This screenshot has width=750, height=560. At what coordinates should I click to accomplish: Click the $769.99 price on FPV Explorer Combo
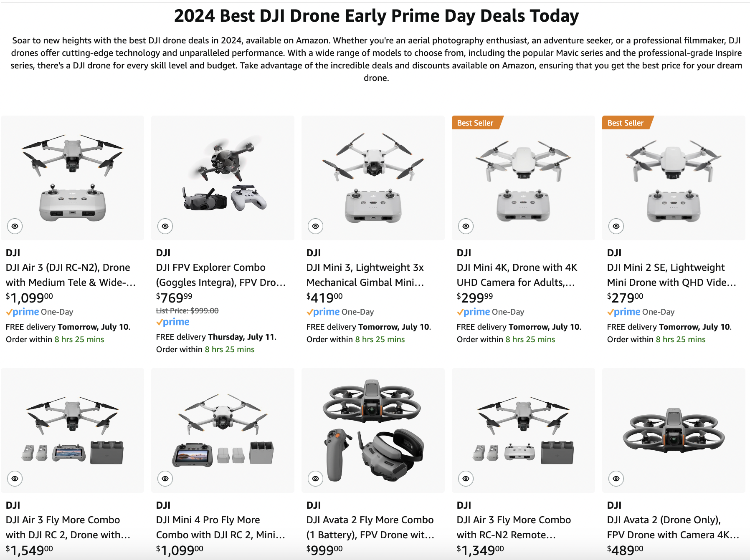click(x=174, y=298)
